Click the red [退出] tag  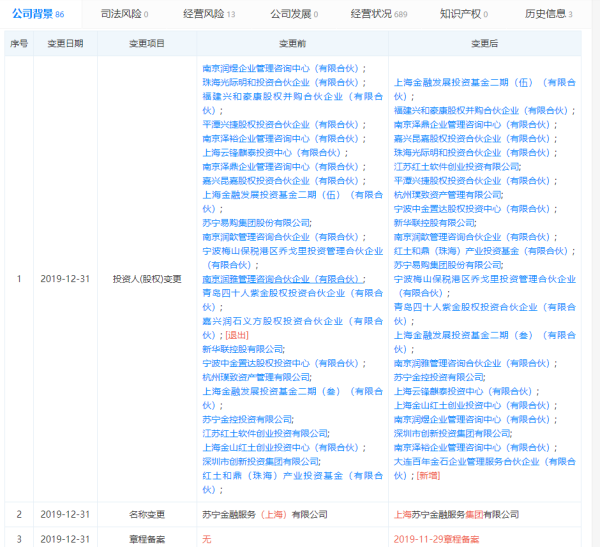click(237, 335)
